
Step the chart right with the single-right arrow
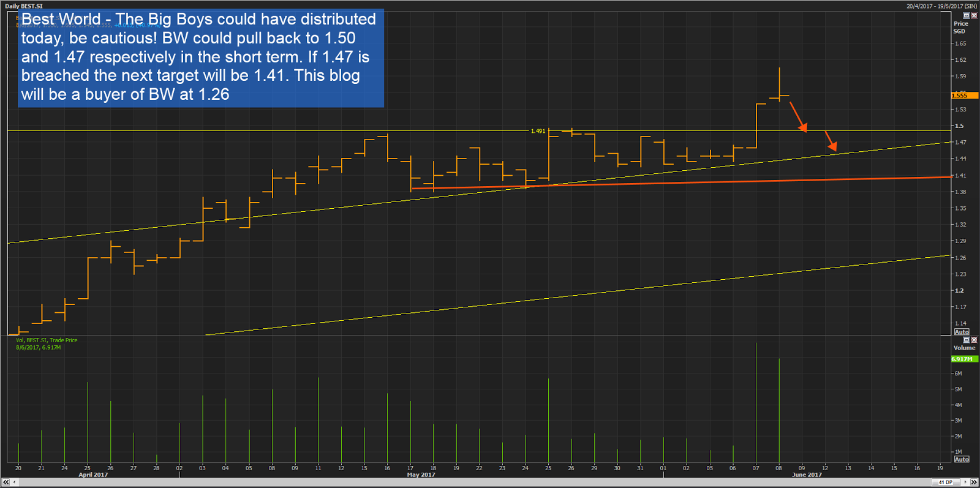point(965,482)
